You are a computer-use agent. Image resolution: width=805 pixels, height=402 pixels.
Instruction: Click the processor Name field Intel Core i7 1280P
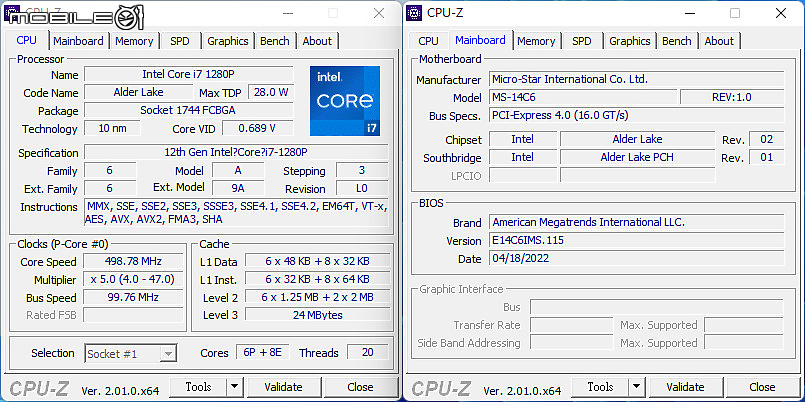[188, 74]
